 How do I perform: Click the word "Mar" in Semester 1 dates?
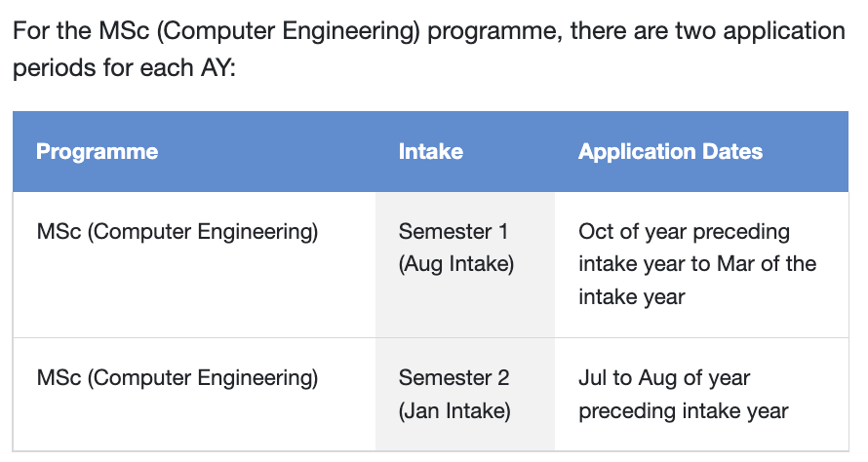pyautogui.click(x=736, y=264)
